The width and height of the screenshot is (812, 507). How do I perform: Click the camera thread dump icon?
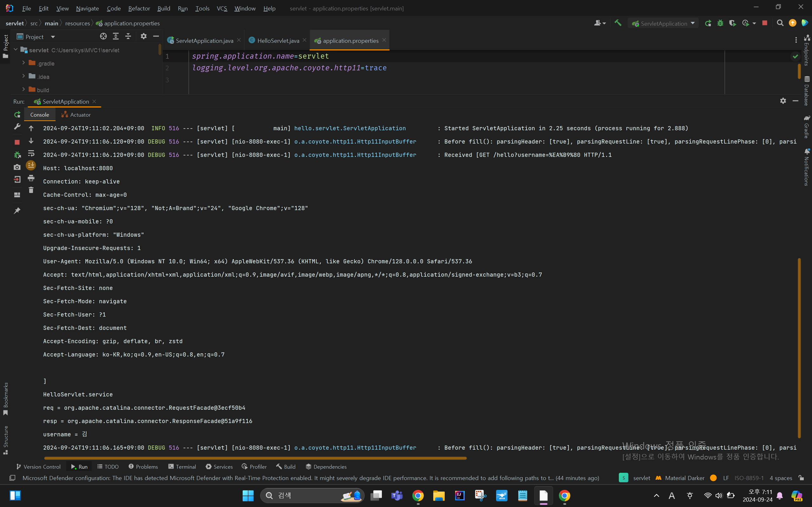(17, 167)
